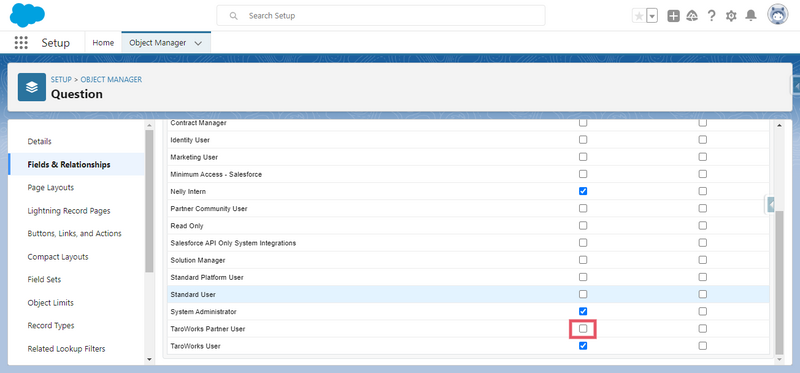Uncheck the System Administrator visible checkbox

(583, 311)
